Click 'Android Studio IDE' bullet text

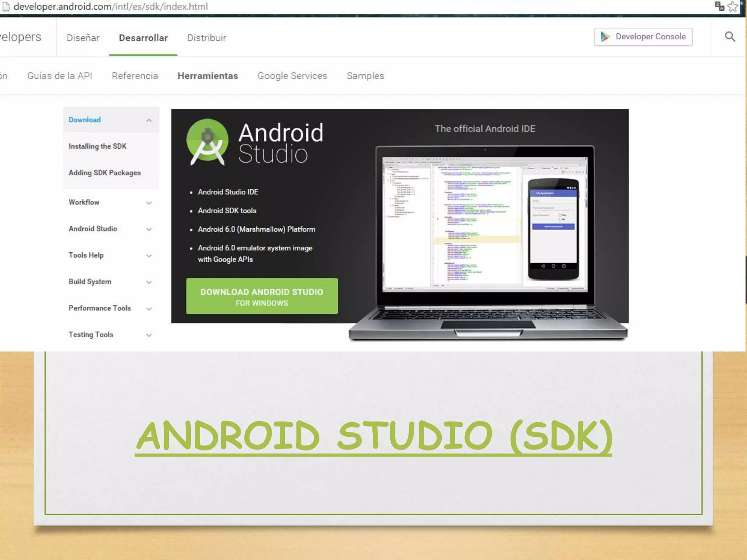(228, 192)
